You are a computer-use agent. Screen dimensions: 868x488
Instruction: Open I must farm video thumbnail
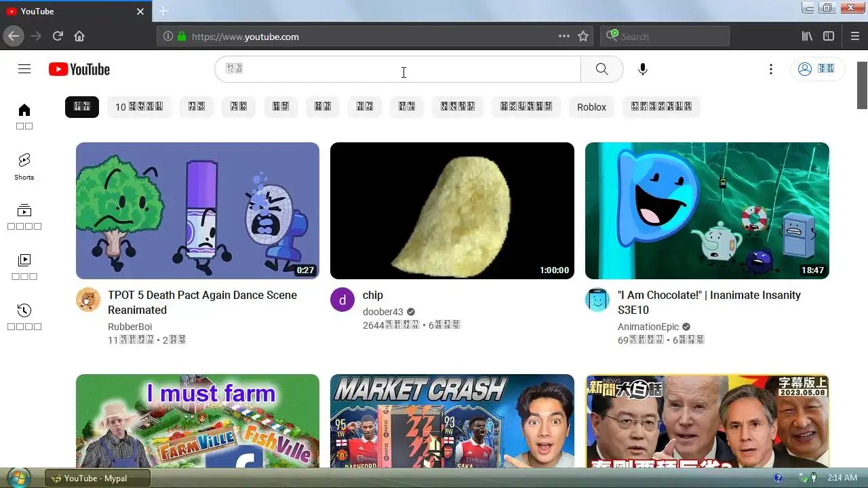tap(197, 421)
